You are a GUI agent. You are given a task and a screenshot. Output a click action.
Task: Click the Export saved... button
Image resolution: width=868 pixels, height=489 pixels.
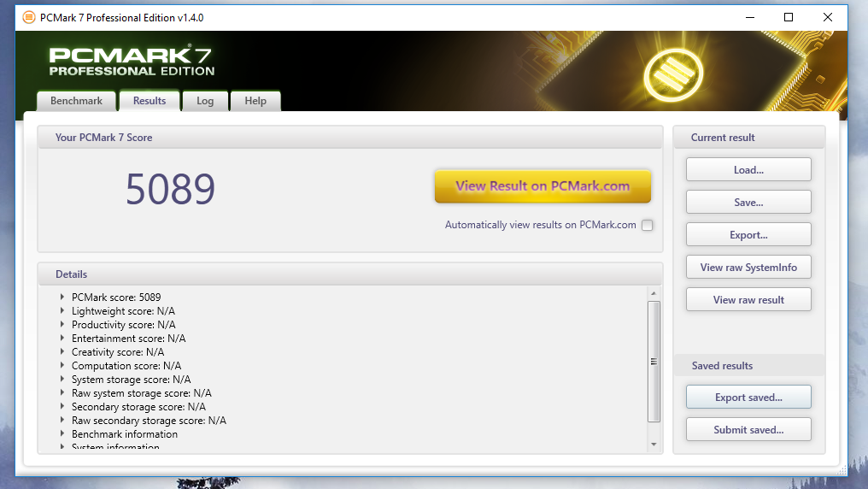pyautogui.click(x=748, y=397)
